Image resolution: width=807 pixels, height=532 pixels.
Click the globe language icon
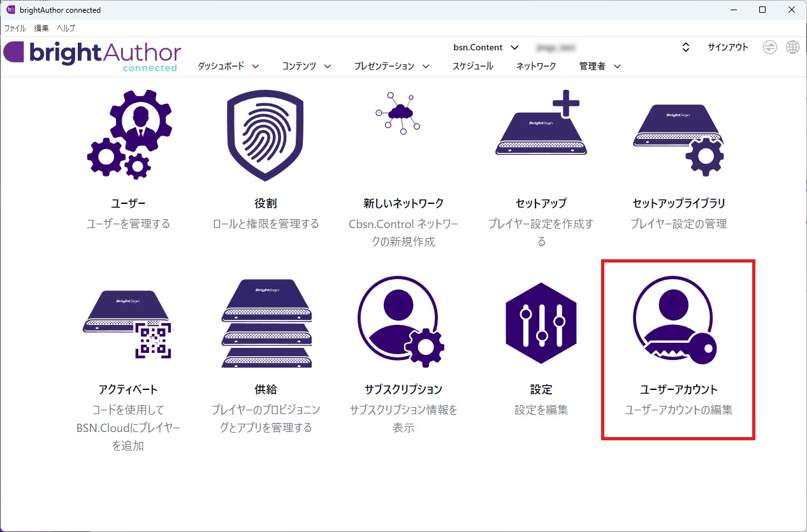(x=792, y=47)
